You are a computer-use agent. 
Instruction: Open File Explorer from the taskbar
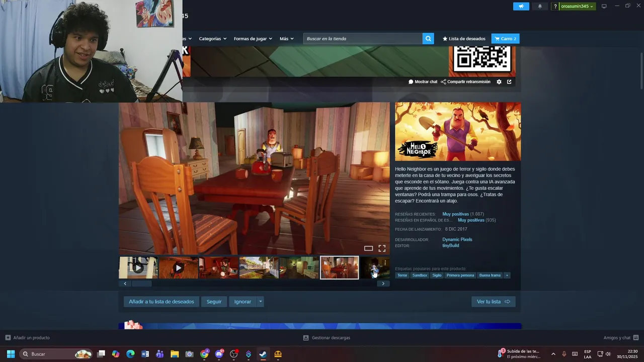click(x=175, y=354)
